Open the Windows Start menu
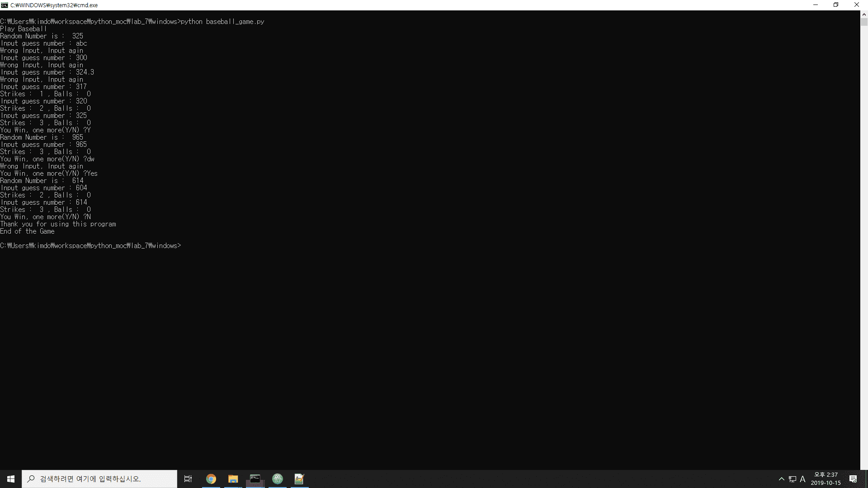This screenshot has width=868, height=488. coord(11,479)
